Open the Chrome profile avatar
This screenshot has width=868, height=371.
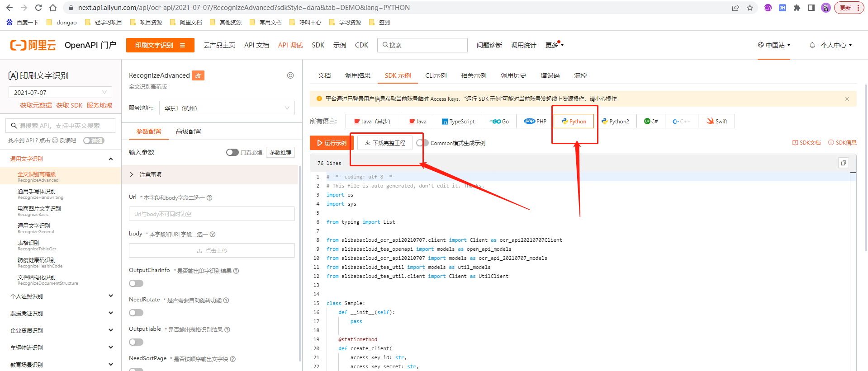[x=826, y=8]
